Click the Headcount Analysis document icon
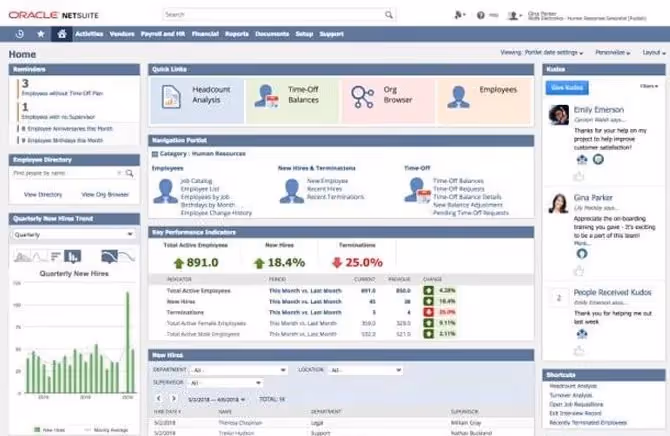Viewport: 670px width, 436px height. 171,96
